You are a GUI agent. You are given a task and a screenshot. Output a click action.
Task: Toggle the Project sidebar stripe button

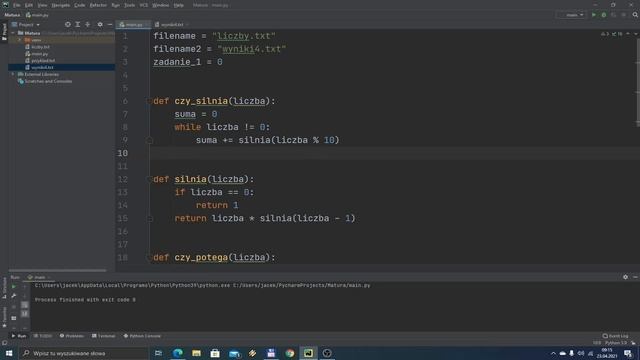(4, 31)
